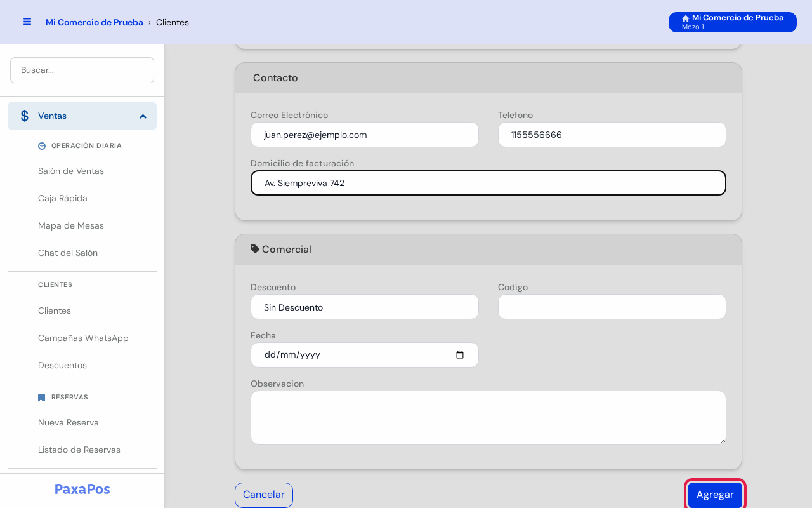
Task: Click the calendar picker icon in Fecha
Action: coord(460,355)
